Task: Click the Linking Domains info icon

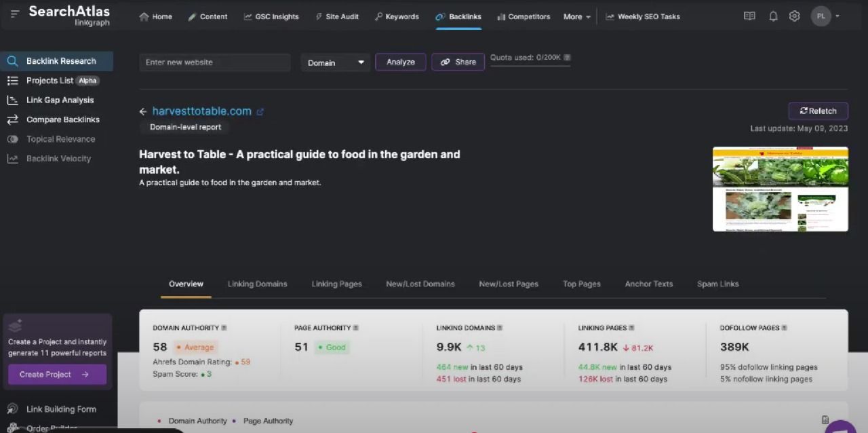Action: [500, 328]
